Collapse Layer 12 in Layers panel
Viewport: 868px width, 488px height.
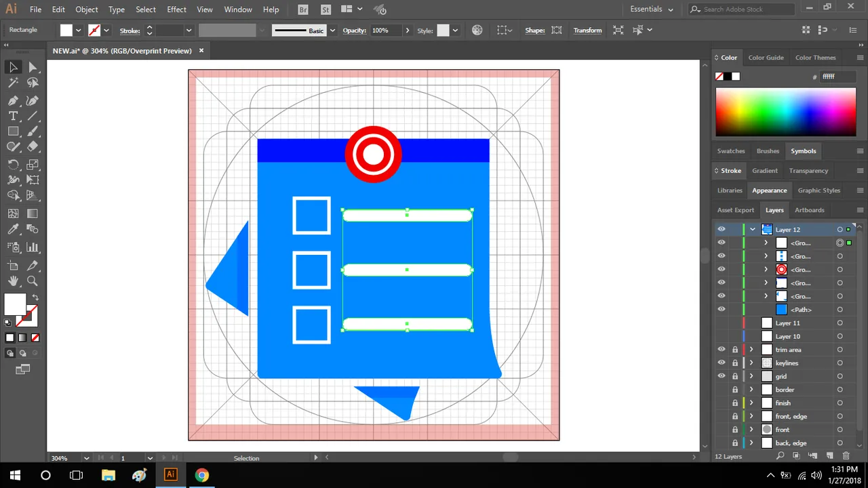[752, 229]
